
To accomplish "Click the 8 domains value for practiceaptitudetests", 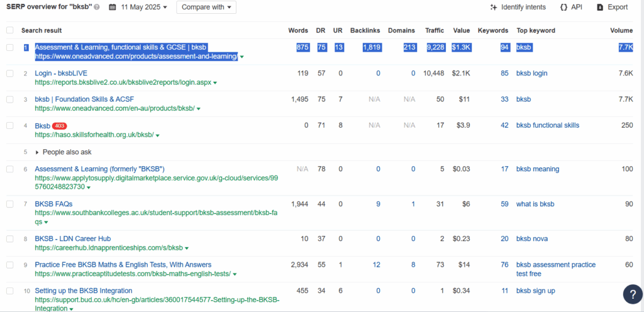I will tap(413, 265).
